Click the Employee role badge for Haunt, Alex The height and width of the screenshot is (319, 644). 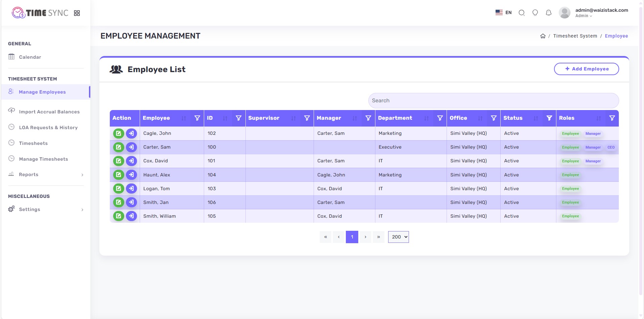[x=570, y=175]
